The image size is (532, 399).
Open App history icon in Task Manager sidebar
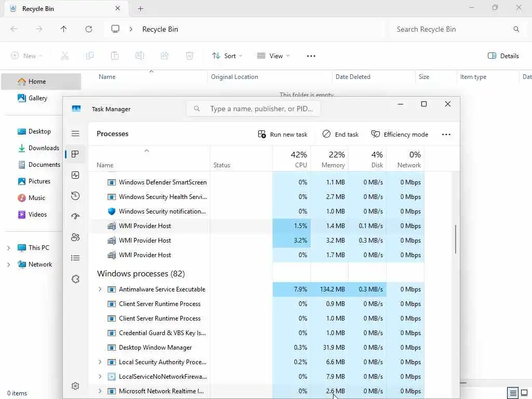[75, 196]
